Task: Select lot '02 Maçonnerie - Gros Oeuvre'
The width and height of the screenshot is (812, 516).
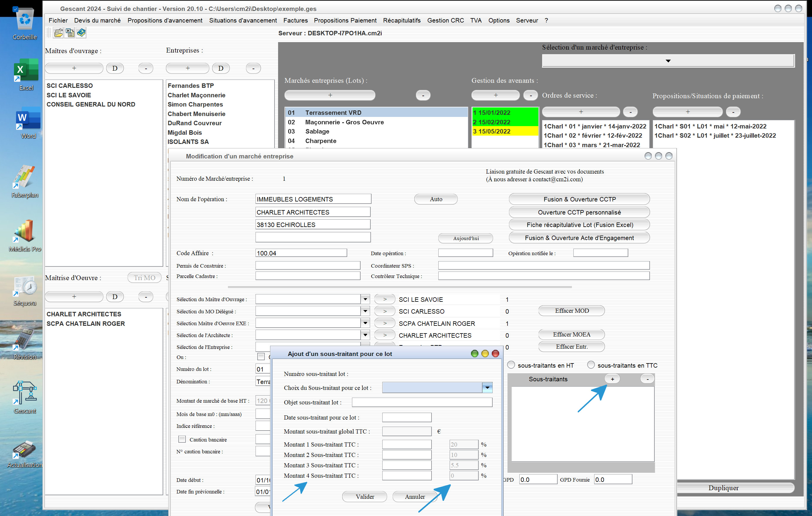Action: pos(376,122)
